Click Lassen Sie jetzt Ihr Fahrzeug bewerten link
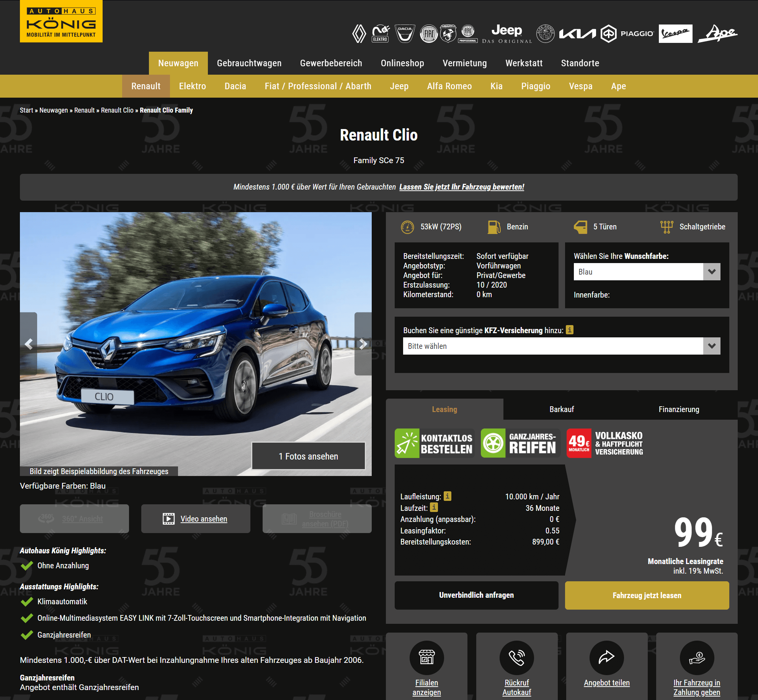Image resolution: width=758 pixels, height=700 pixels. (x=462, y=187)
